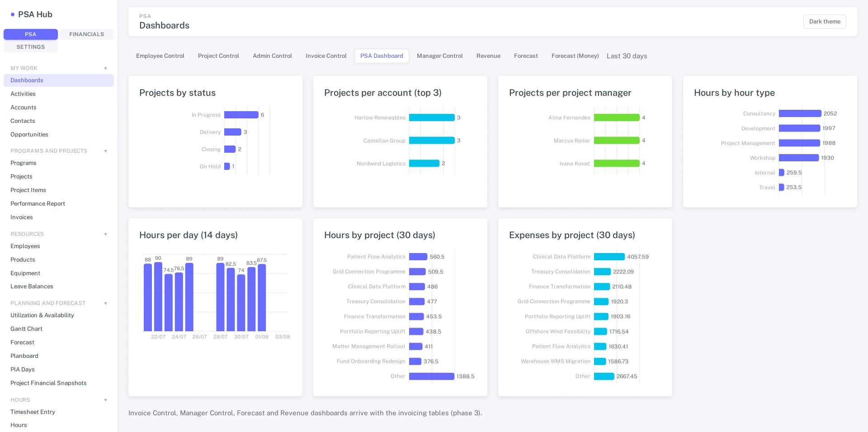Click the Delivery bar in Projects by status
The image size is (868, 432).
click(233, 132)
